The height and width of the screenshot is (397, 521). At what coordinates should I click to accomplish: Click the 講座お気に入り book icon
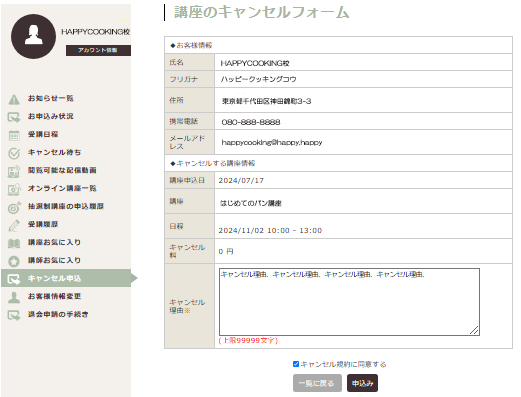click(14, 243)
